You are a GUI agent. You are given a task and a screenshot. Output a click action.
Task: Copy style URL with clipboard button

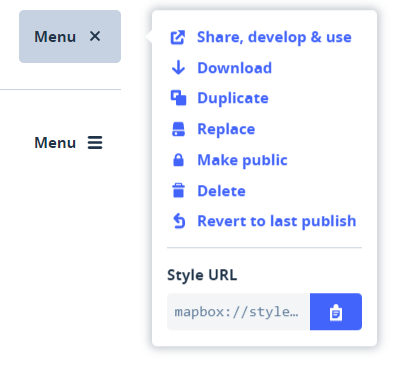point(336,312)
